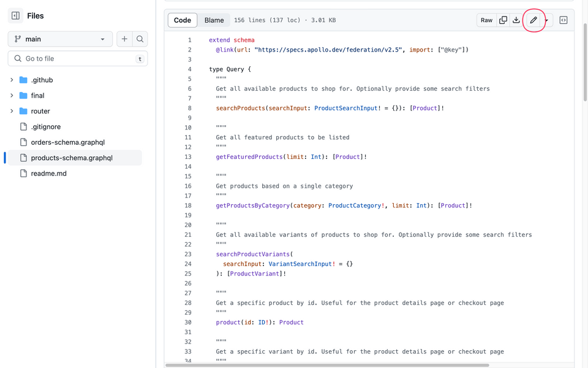Click line number 1
The image size is (588, 368).
coord(189,40)
